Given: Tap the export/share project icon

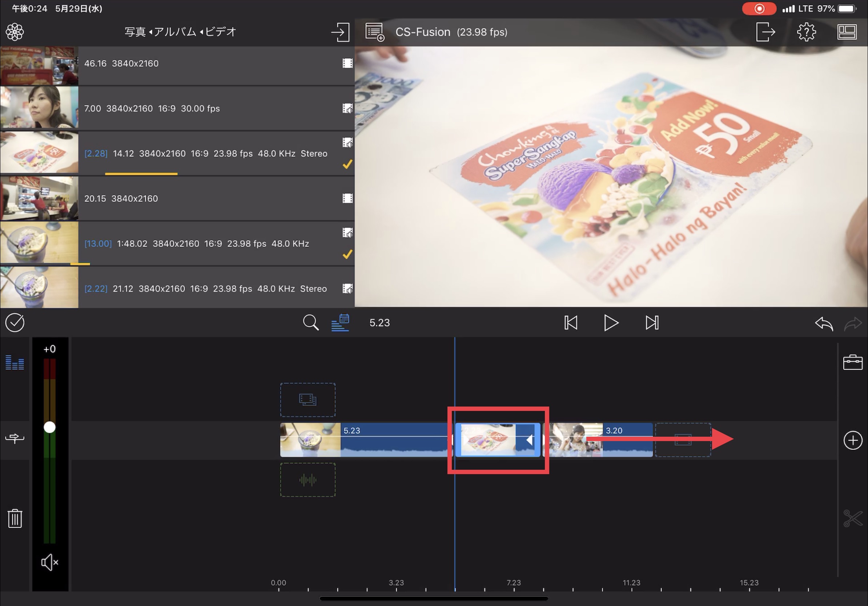Looking at the screenshot, I should [x=765, y=32].
